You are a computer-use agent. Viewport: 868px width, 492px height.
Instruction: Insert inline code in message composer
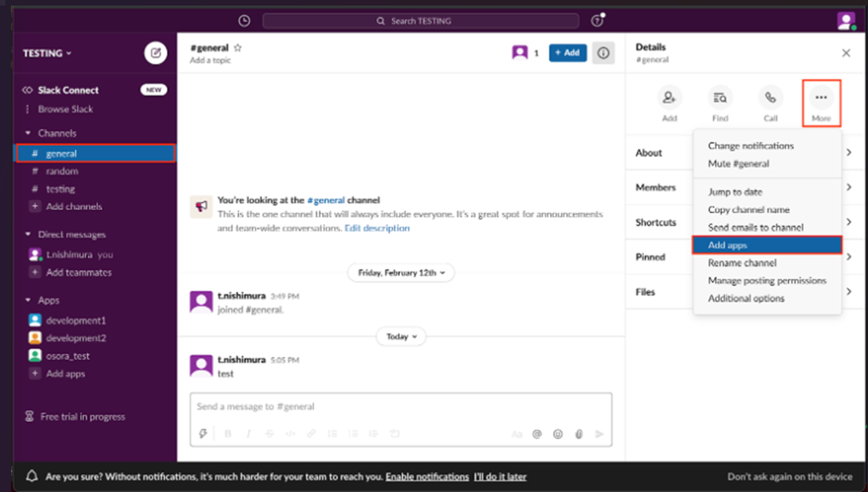290,434
